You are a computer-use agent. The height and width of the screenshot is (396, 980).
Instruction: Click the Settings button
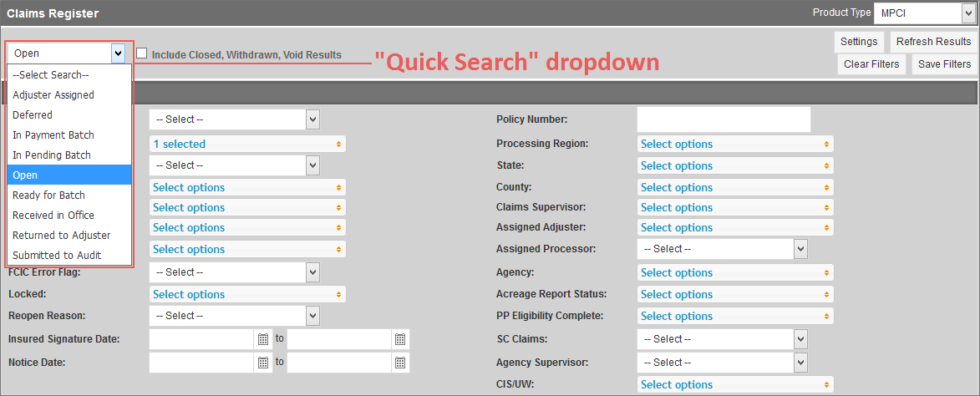pos(859,42)
